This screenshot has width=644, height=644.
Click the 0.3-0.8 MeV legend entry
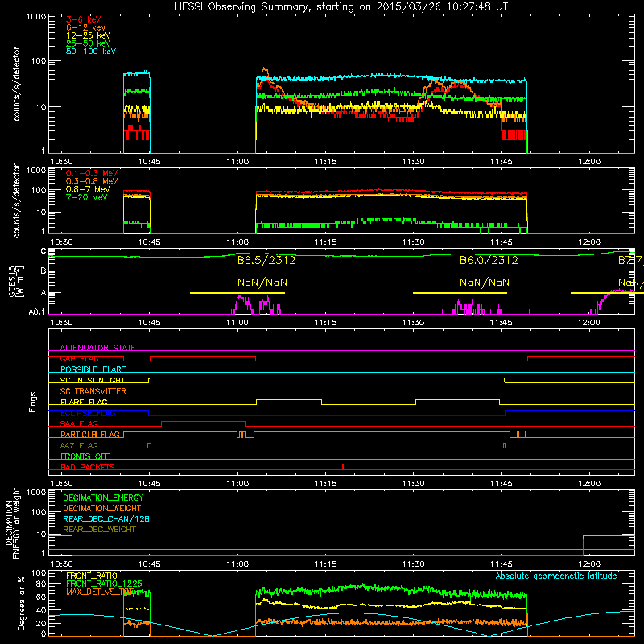click(x=92, y=181)
